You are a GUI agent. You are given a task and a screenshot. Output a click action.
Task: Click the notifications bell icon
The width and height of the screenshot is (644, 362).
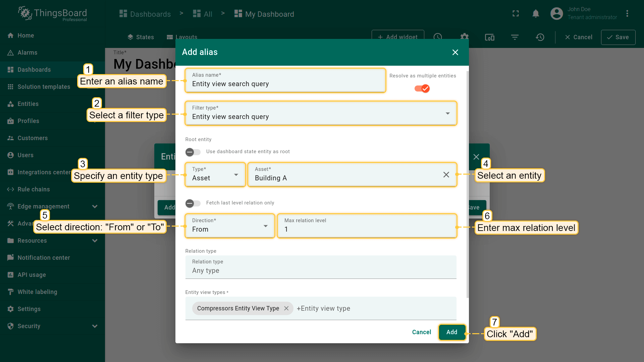point(536,13)
